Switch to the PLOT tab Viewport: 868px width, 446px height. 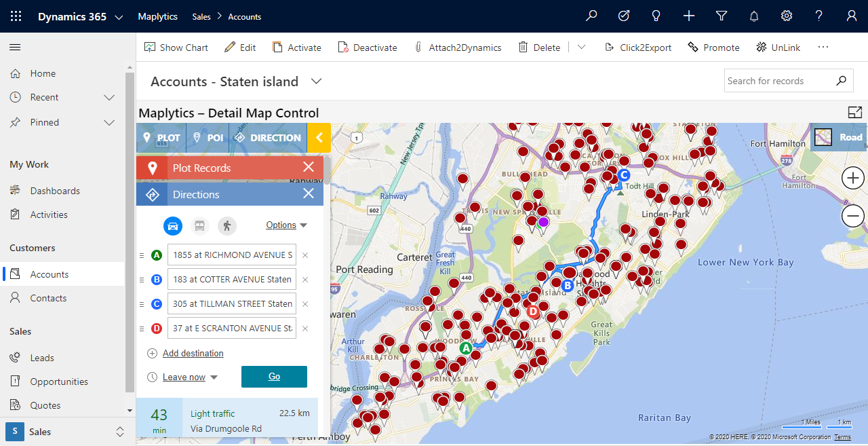(x=161, y=138)
